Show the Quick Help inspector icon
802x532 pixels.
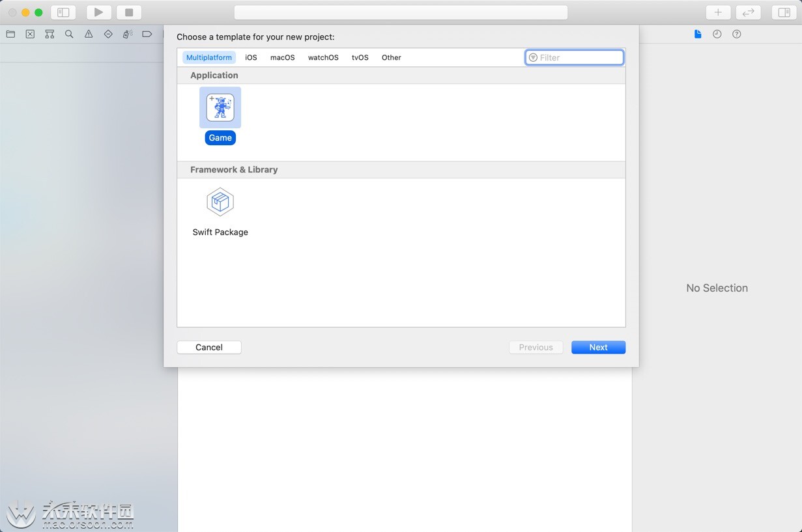pos(737,34)
